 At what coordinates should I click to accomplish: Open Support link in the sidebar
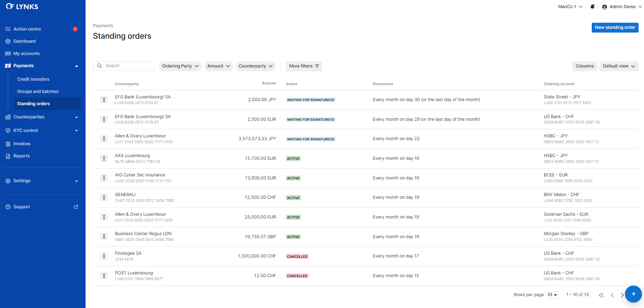point(22,207)
